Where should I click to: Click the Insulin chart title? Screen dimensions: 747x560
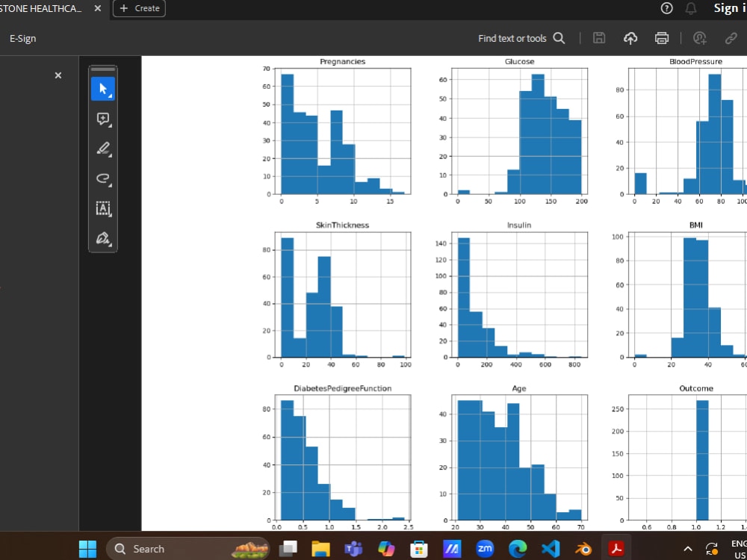[x=519, y=225]
